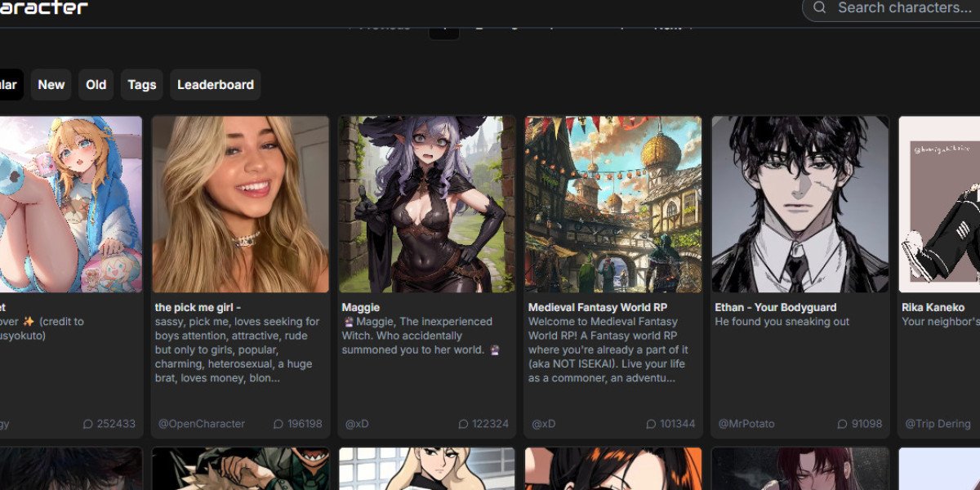Click chat bubble icon beside 252433
Image resolution: width=980 pixels, height=490 pixels.
point(88,425)
